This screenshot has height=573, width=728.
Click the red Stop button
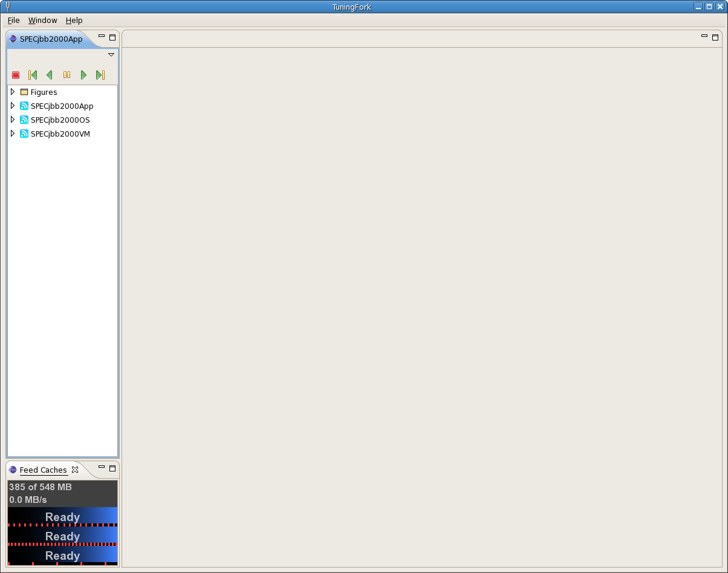tap(16, 75)
